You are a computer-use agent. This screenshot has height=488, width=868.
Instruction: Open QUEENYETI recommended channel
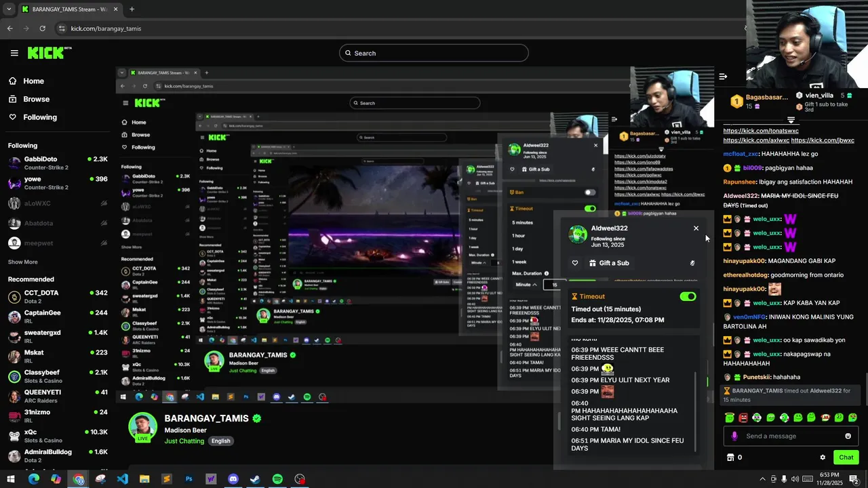[x=58, y=396]
